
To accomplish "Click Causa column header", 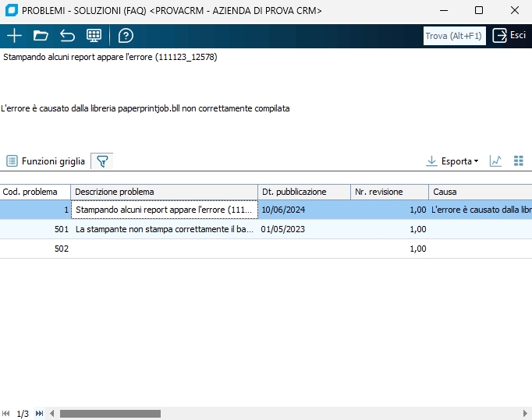I will (x=481, y=192).
